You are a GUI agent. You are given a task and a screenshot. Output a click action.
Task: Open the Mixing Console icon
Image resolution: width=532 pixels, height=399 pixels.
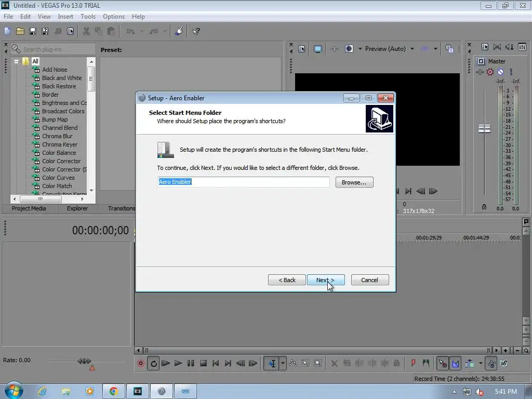click(522, 47)
